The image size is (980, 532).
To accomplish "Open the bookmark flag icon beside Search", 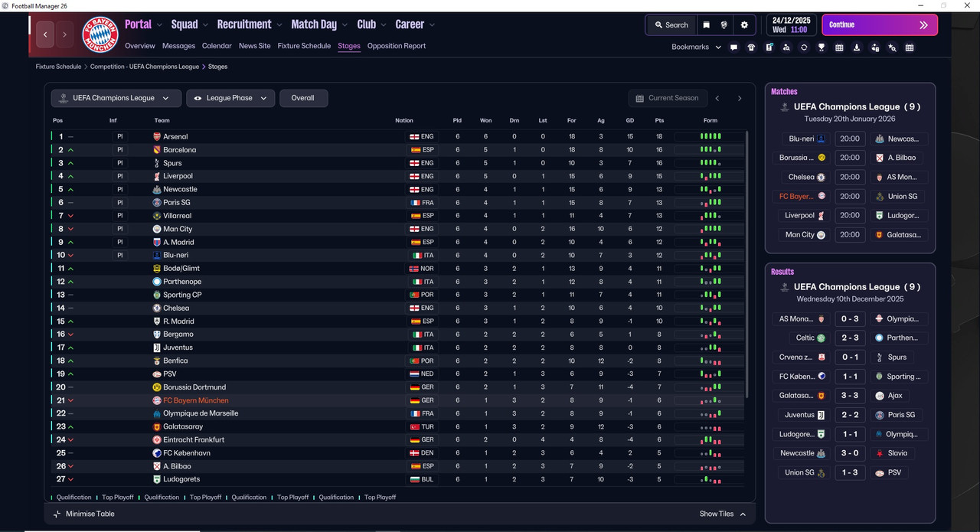I will click(x=706, y=25).
